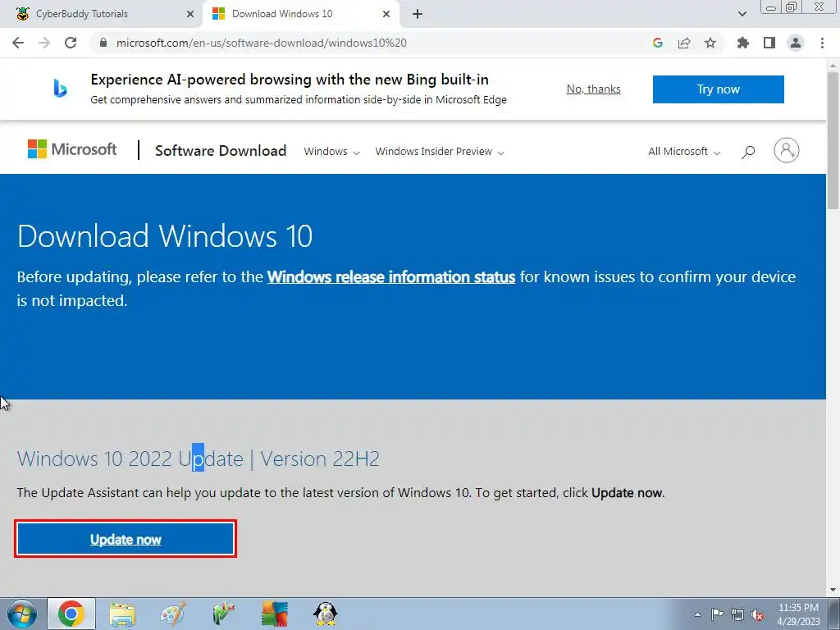The width and height of the screenshot is (840, 630).
Task: Click the network tray icon
Action: point(737,614)
